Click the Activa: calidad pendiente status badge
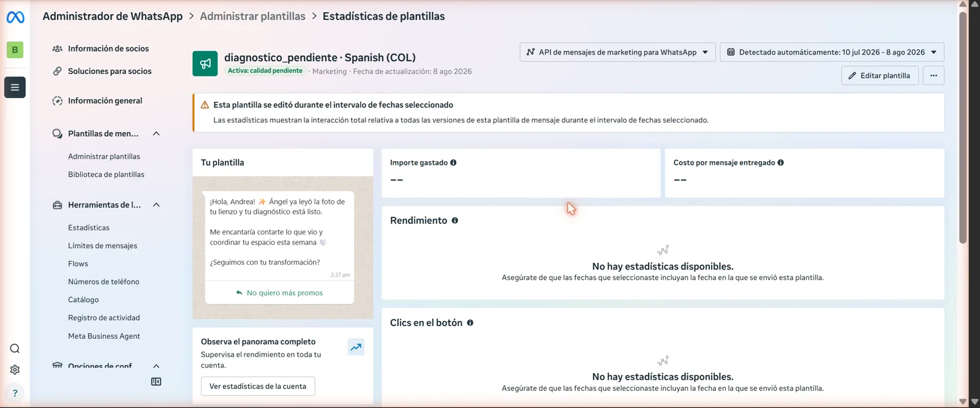Image resolution: width=980 pixels, height=408 pixels. coord(265,71)
